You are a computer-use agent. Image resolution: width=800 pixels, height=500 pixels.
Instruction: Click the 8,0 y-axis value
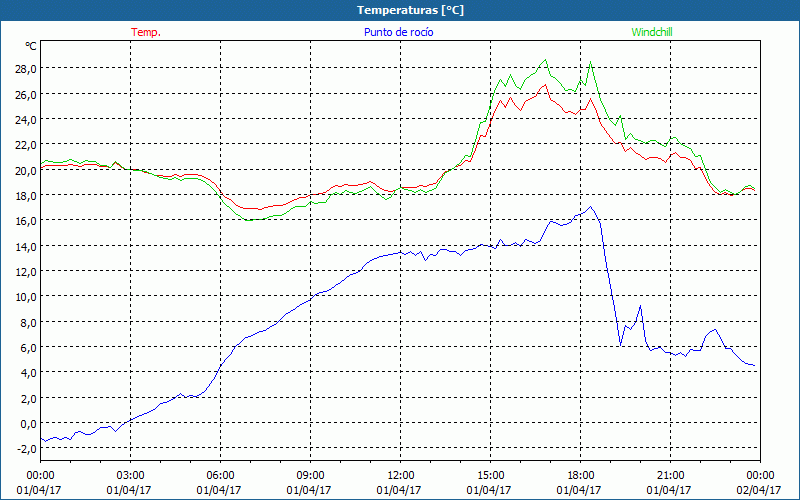tap(28, 322)
